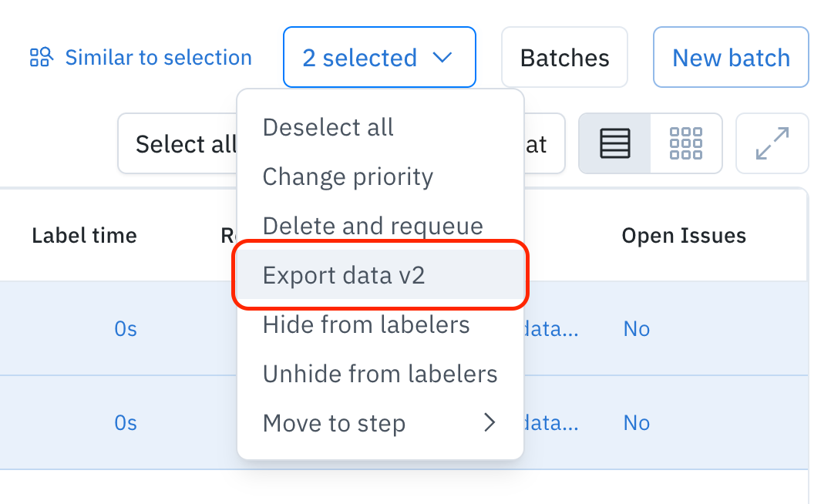
Task: Expand table to full screen
Action: 772,143
